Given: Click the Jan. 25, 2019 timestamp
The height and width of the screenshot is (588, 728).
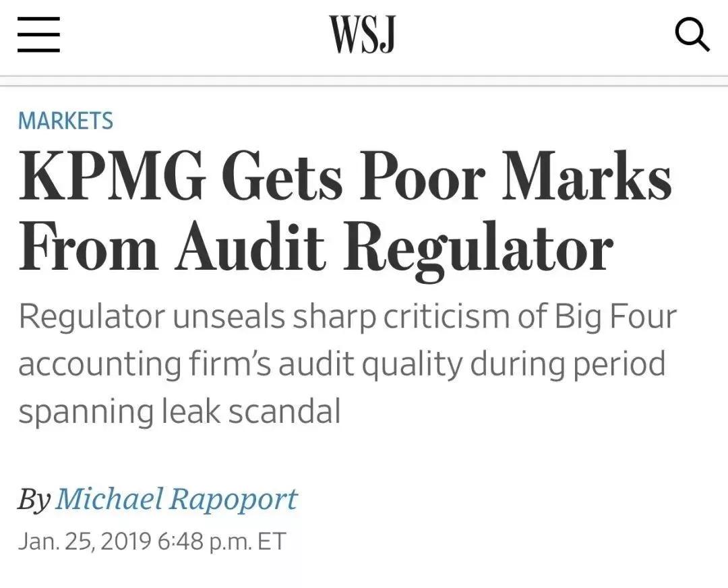Looking at the screenshot, I should tap(85, 541).
